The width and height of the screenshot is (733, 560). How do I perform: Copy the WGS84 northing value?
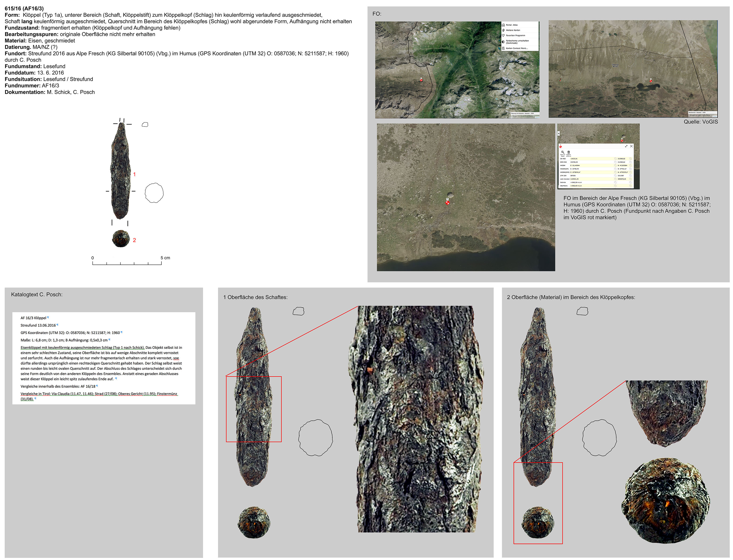[631, 166]
